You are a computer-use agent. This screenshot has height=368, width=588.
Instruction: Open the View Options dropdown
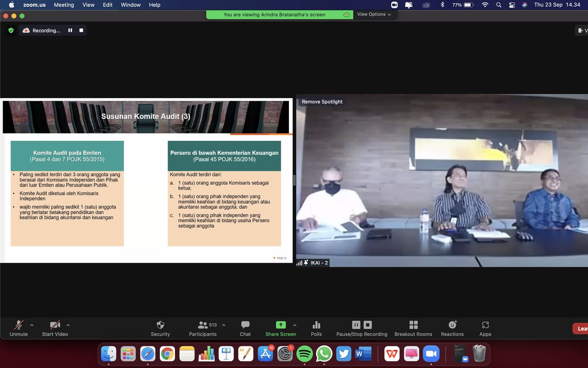[x=374, y=14]
